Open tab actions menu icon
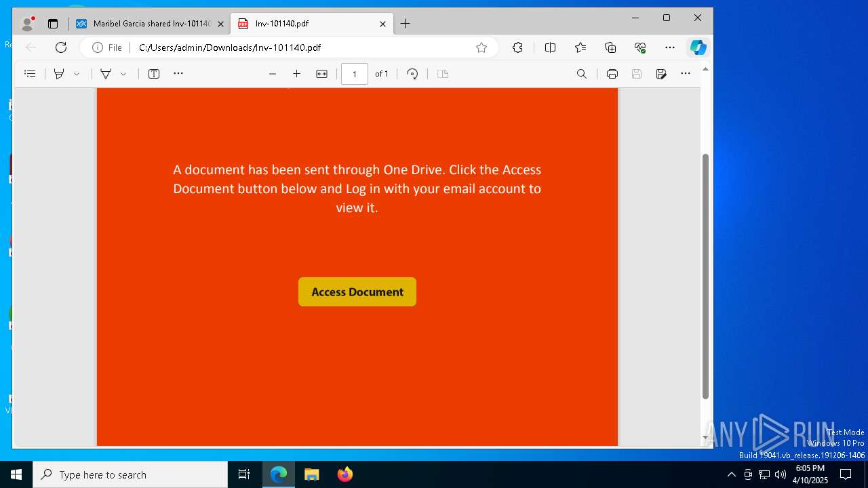 coord(53,24)
